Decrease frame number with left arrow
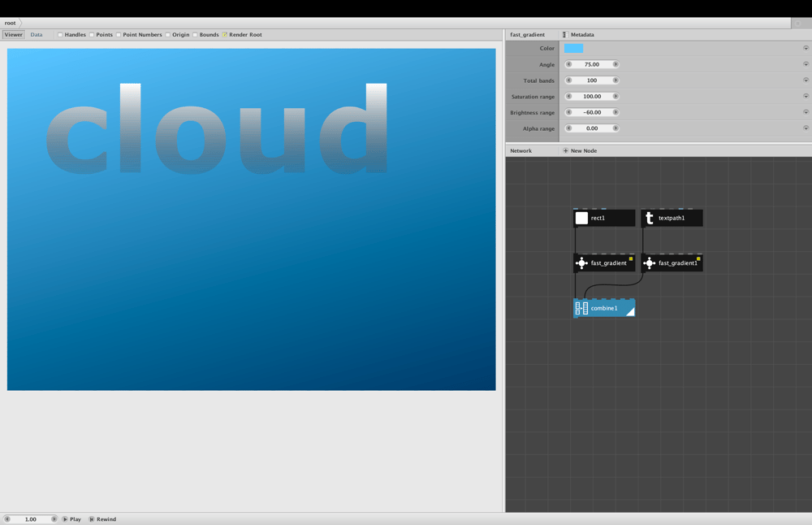 [7, 518]
